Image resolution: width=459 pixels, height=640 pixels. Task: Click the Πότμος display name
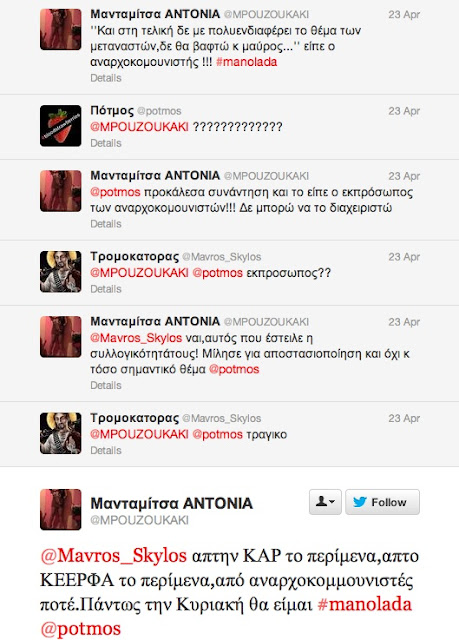(x=112, y=111)
